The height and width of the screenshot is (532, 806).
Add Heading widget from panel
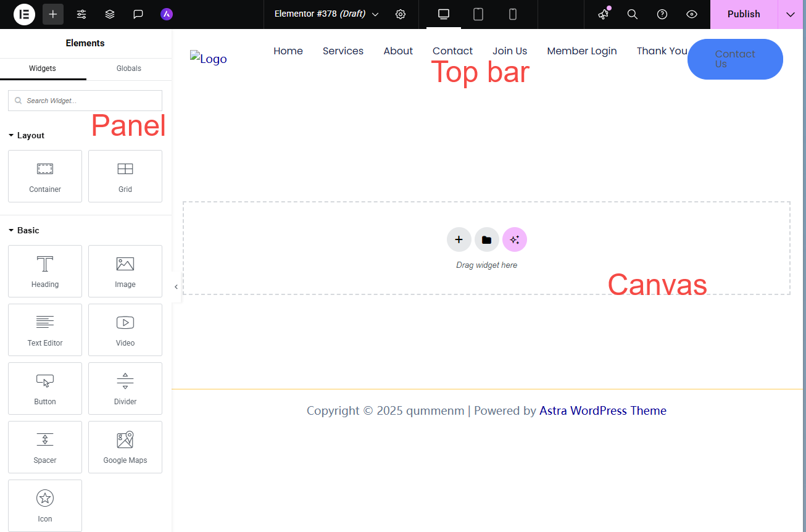(45, 271)
